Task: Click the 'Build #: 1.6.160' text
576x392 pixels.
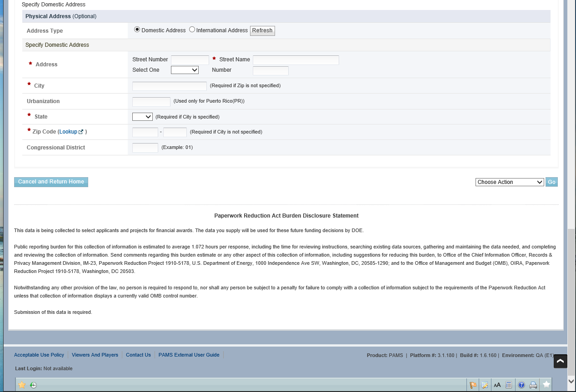Action: (x=479, y=355)
